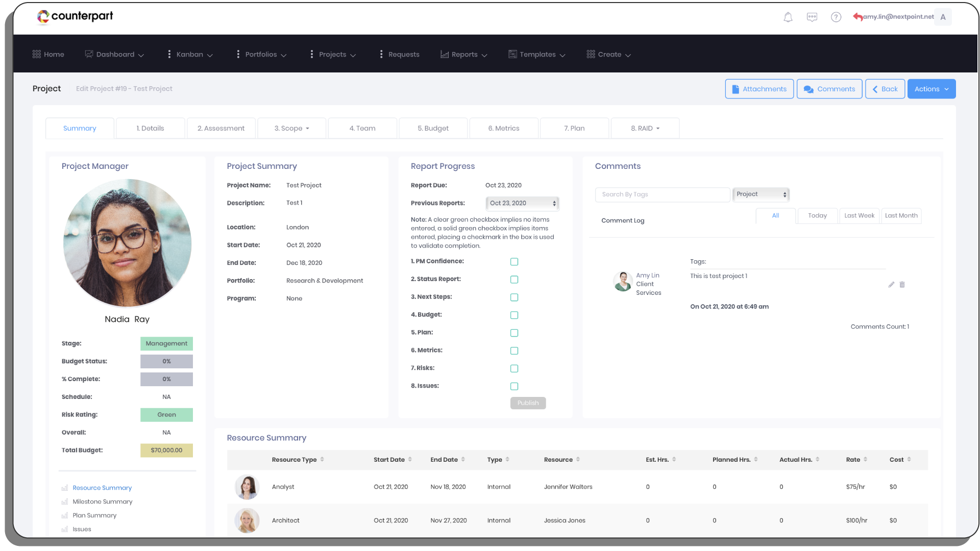Toggle the Budget report checkbox
The width and height of the screenshot is (980, 551).
coord(514,315)
